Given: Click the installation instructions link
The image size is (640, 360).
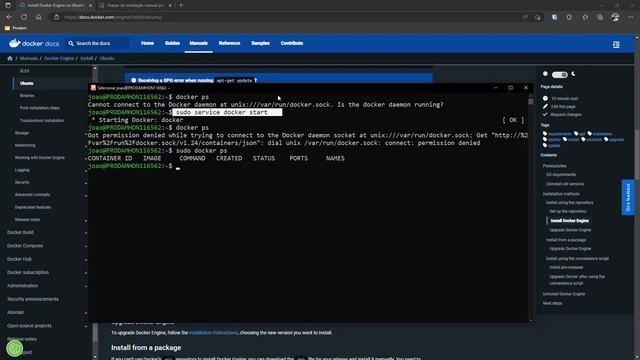Looking at the screenshot, I should tap(213, 333).
